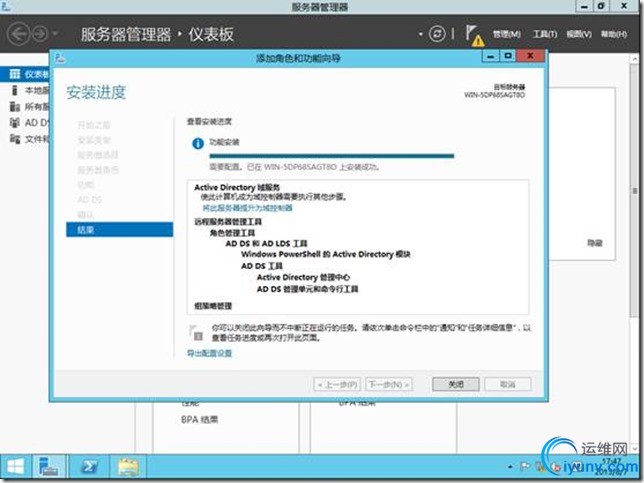644x483 pixels.
Task: Click the AD DS icon in sidebar
Action: point(15,122)
